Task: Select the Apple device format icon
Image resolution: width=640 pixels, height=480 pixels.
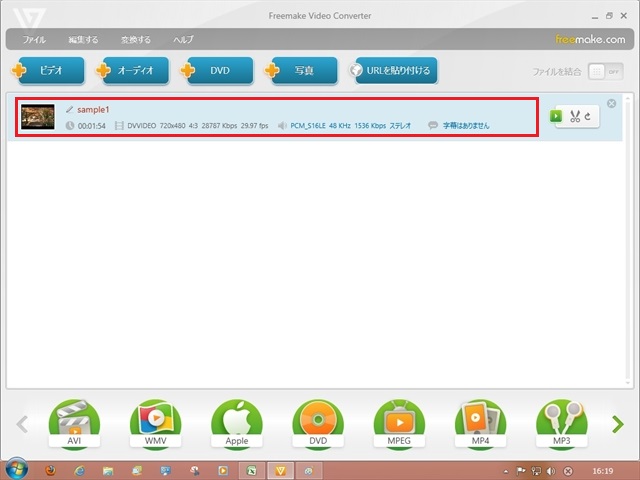Action: click(x=236, y=423)
